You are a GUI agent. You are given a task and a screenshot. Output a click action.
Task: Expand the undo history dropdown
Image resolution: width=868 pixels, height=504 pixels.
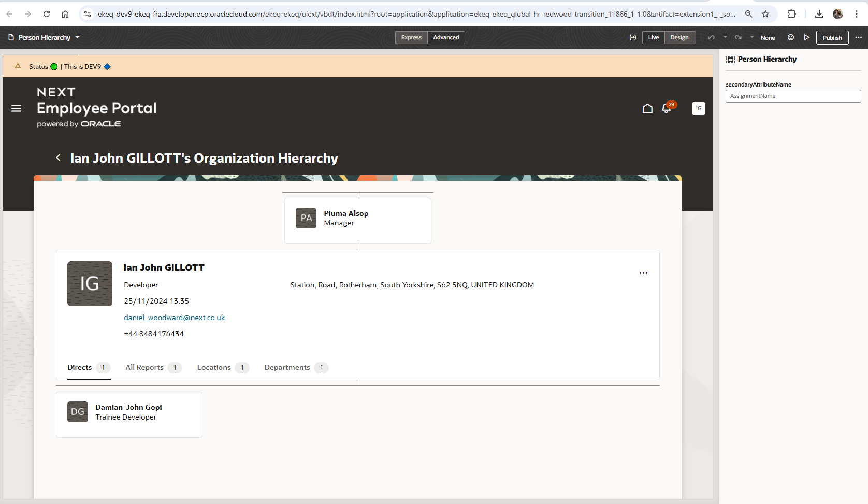[x=725, y=37]
